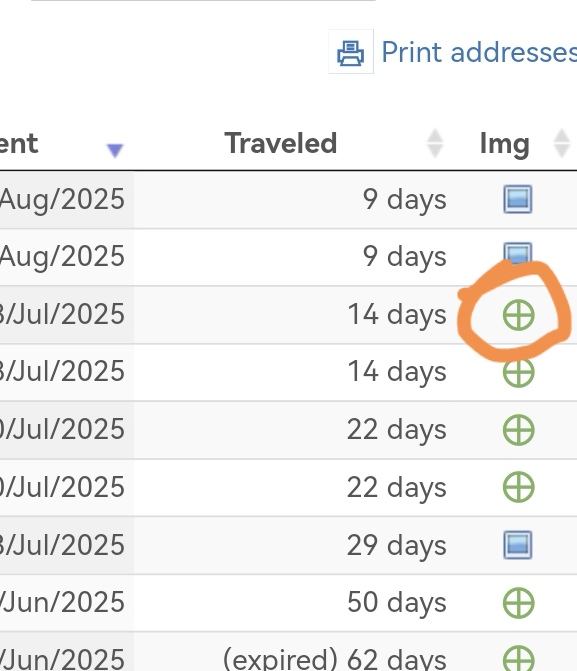577x671 pixels.
Task: Click add-image icon in expired 62 days row
Action: (x=518, y=658)
